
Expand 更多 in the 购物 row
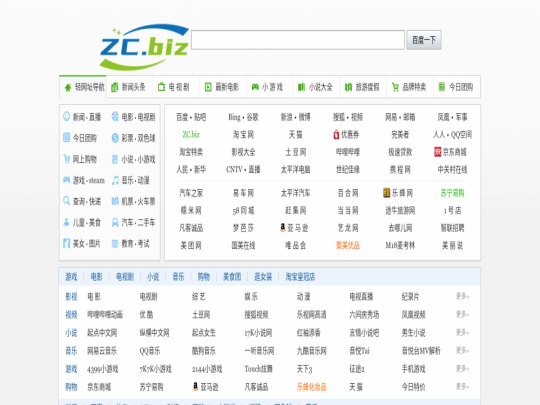[x=462, y=386]
